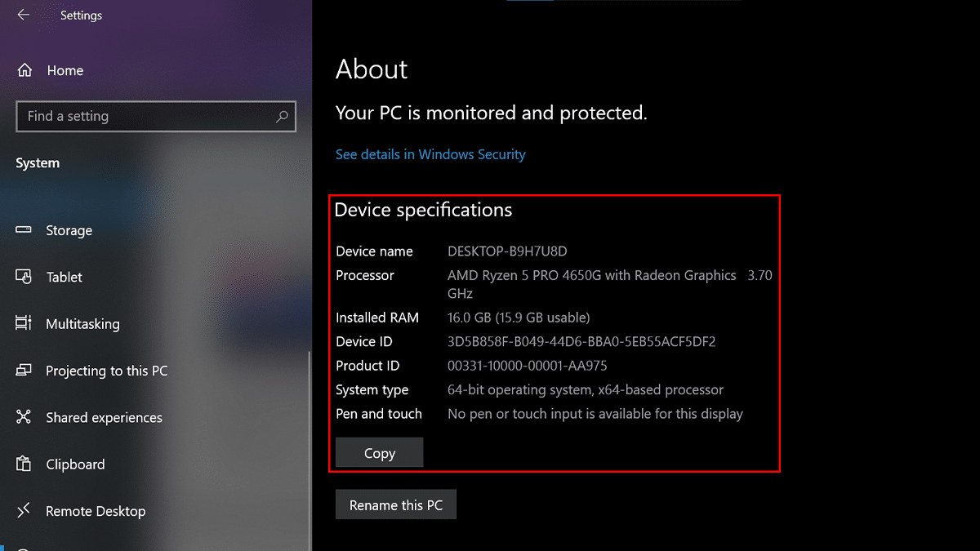Image resolution: width=980 pixels, height=551 pixels.
Task: Select Shared experiences from the sidebar
Action: (102, 417)
